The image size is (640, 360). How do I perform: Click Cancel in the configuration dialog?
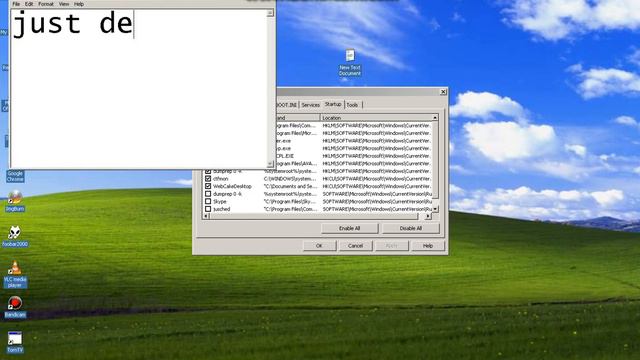pos(355,246)
